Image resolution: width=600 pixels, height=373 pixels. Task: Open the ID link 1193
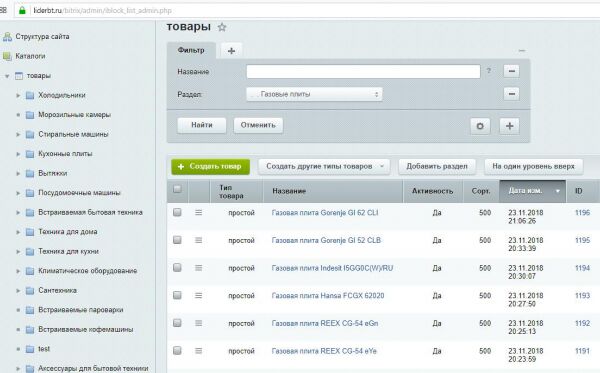click(582, 296)
